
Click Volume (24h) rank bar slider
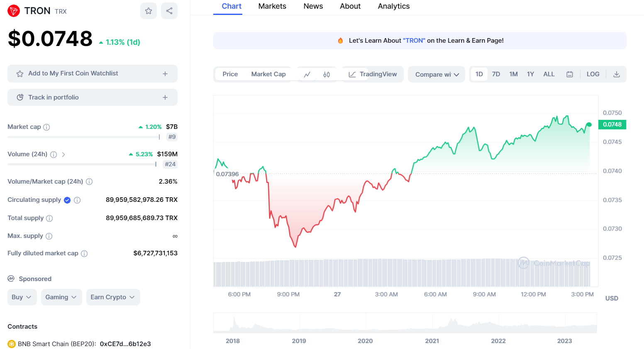coord(82,164)
